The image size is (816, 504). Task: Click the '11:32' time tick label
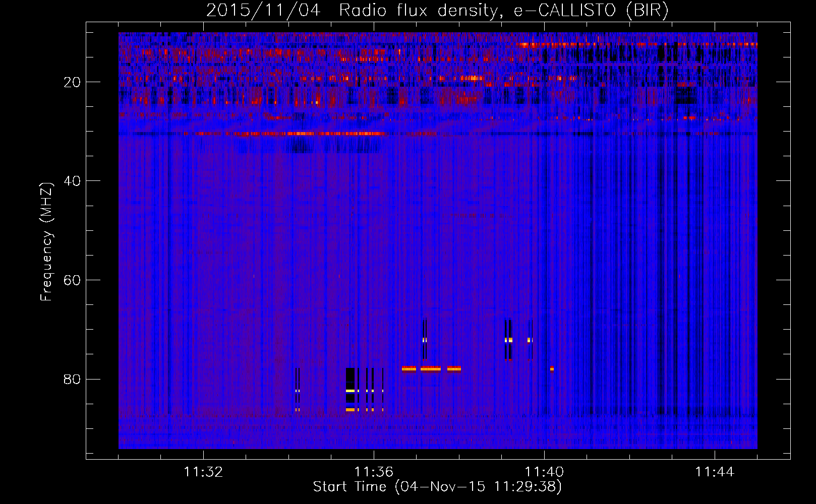point(203,472)
